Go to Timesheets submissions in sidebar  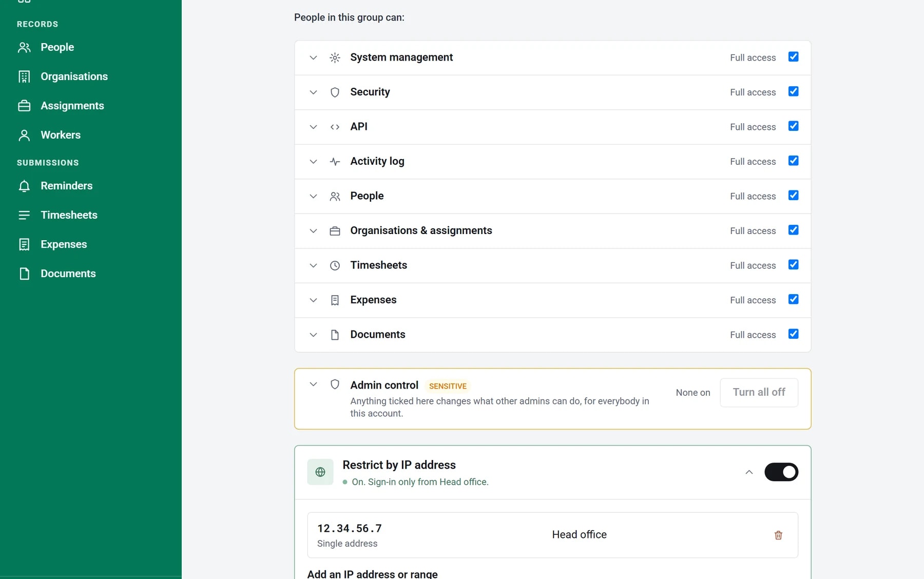69,215
